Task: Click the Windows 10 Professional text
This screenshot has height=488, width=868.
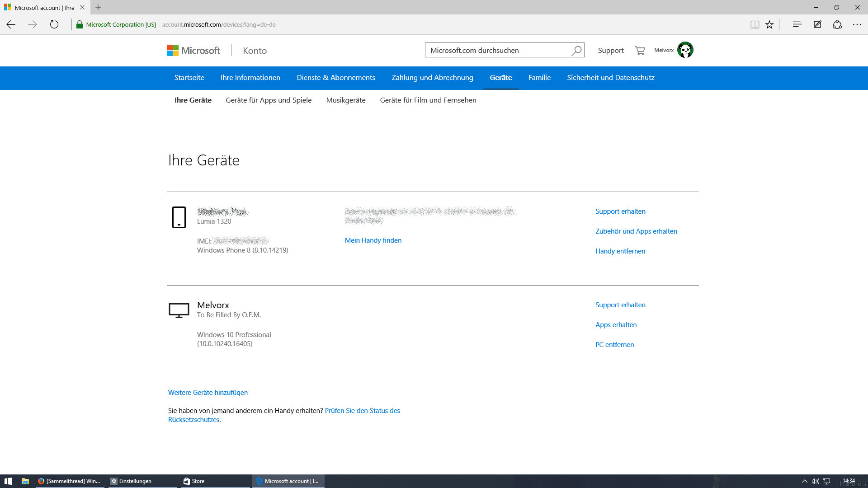Action: tap(234, 335)
